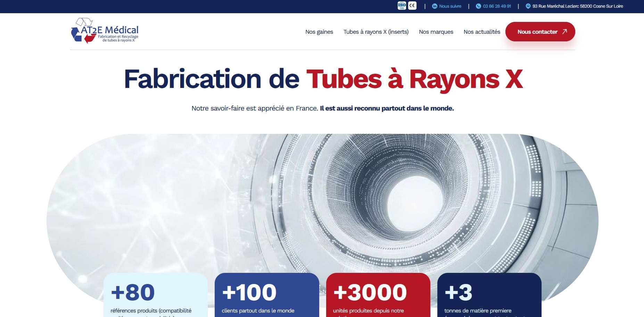The image size is (644, 317).
Task: Click the phone icon in top bar
Action: coord(478,6)
